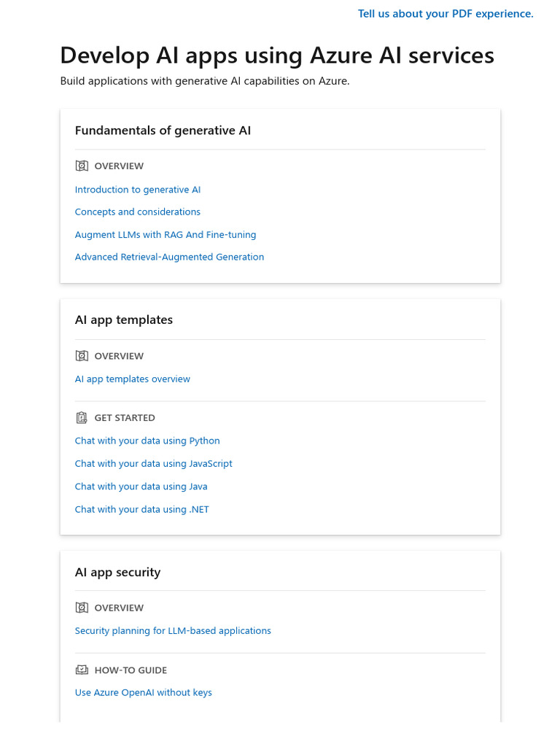The image size is (560, 747).
Task: Open Security planning for LLM-based applications
Action: click(x=173, y=631)
